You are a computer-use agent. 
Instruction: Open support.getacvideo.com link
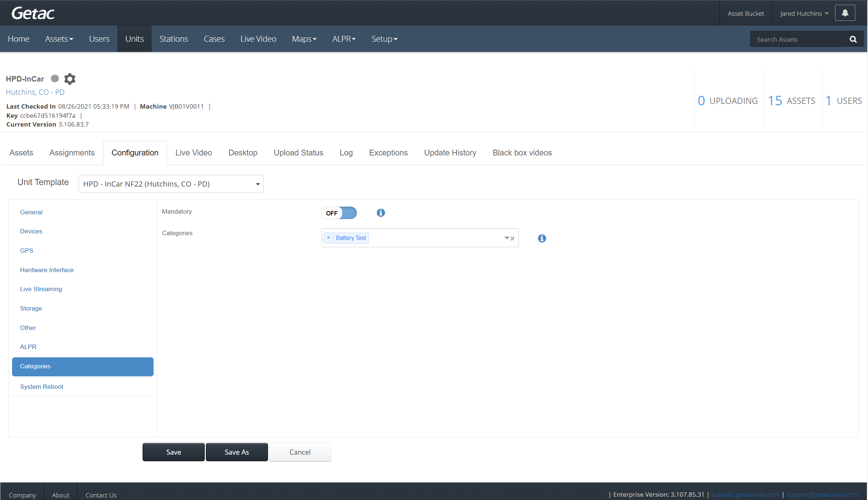[745, 495]
